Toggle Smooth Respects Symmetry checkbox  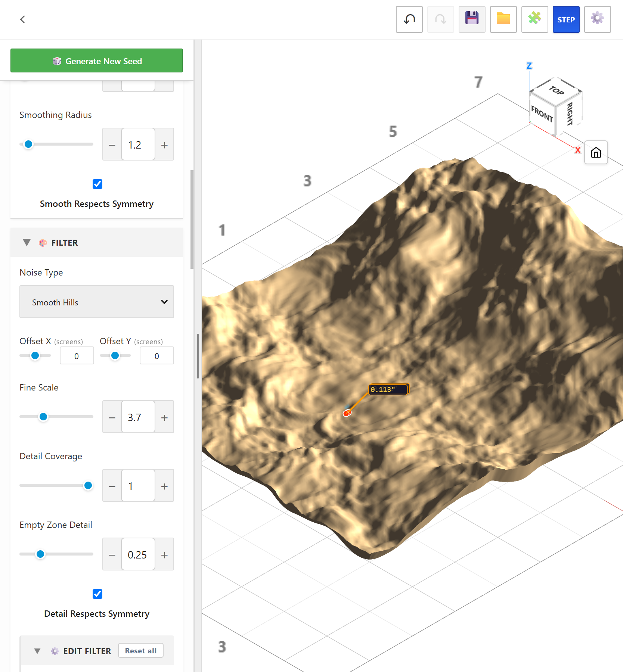tap(97, 184)
